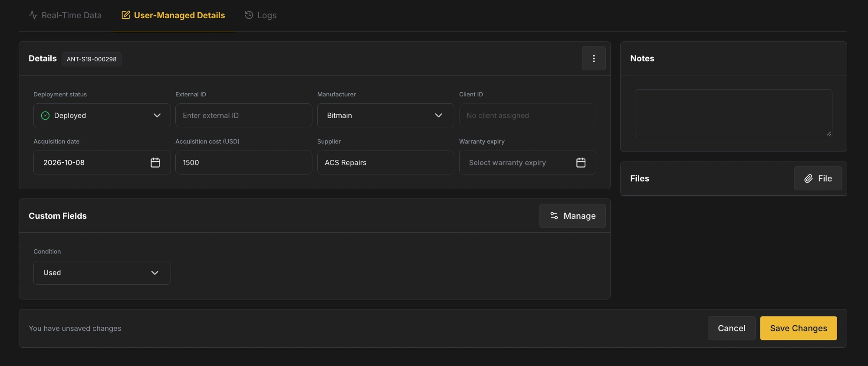
Task: Click the Client ID field
Action: click(x=527, y=115)
